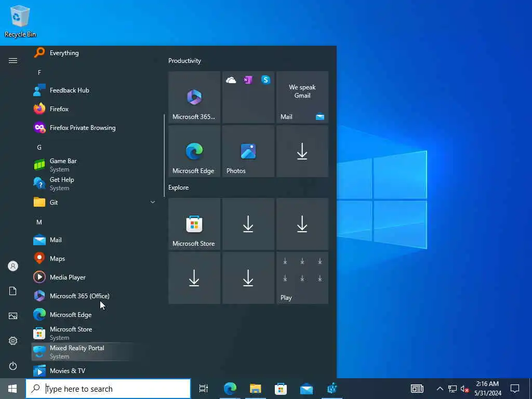This screenshot has width=532, height=399.
Task: Open the Mail live tile
Action: coord(302,97)
